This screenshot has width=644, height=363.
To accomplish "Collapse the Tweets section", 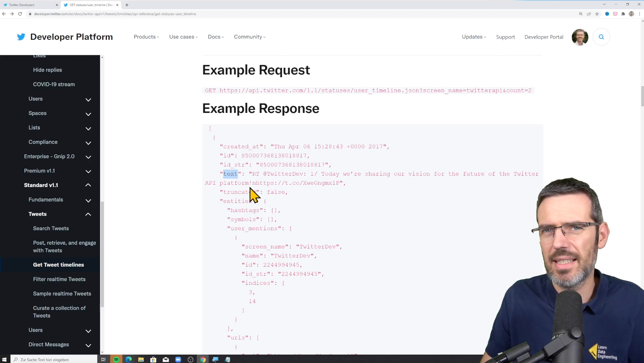I will 88,214.
